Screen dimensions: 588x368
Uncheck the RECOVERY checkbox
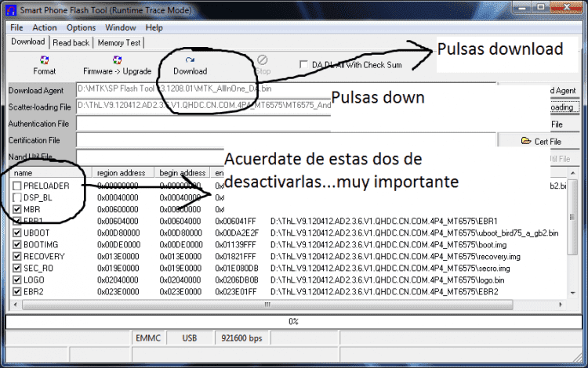tap(17, 257)
